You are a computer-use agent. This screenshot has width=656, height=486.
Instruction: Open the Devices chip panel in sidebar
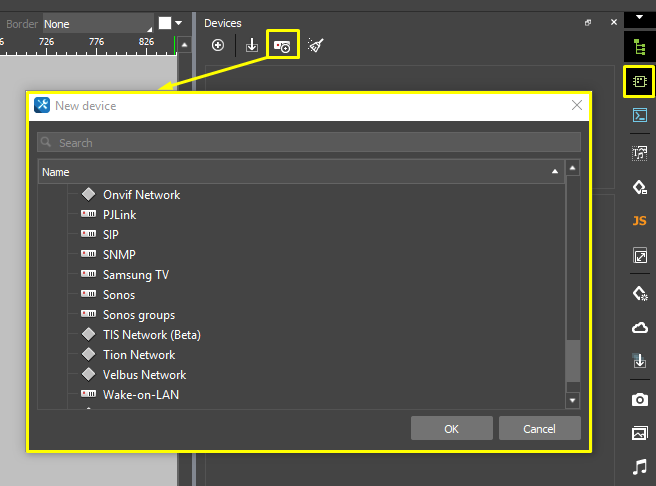click(639, 81)
